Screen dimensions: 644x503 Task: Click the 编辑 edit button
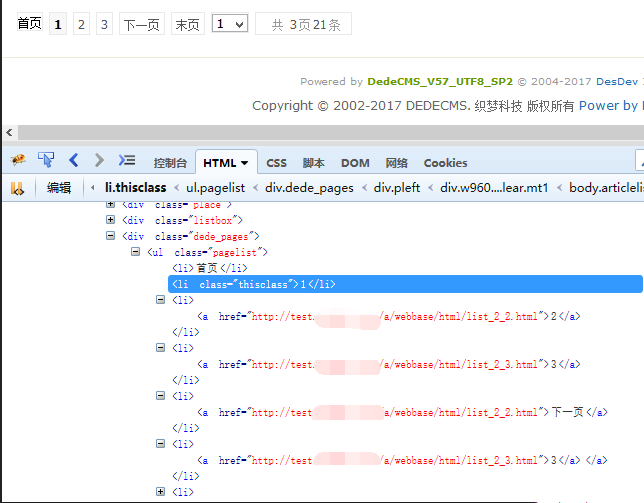point(59,187)
